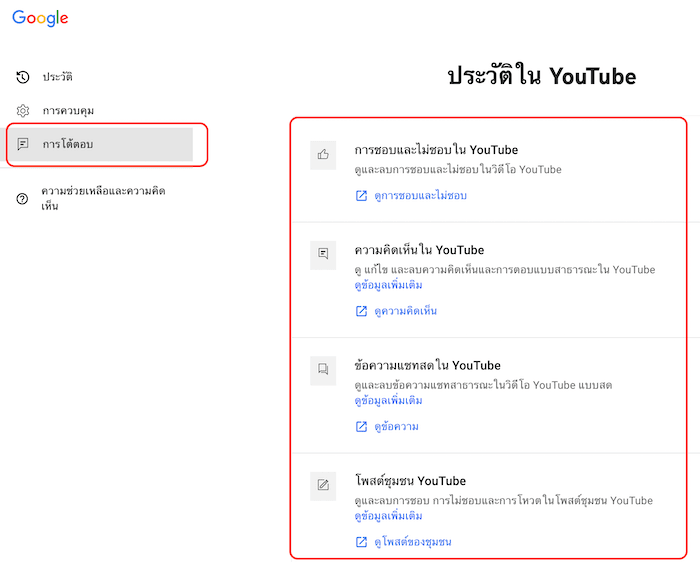Image resolution: width=700 pixels, height=562 pixels.
Task: Click the description about ข้อความแชทสาธารณะ in live videos
Action: tap(483, 385)
